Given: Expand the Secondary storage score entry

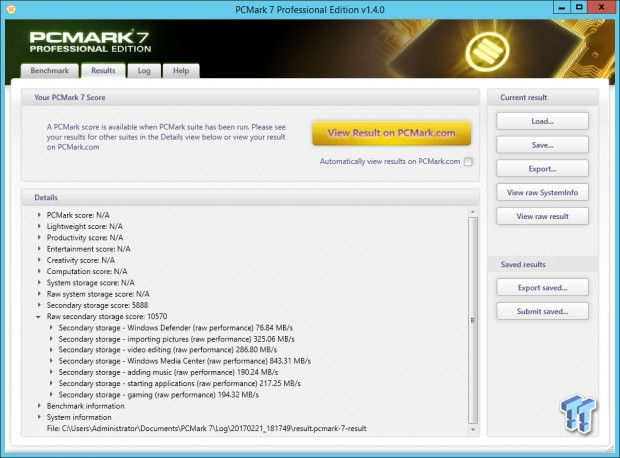Looking at the screenshot, I should [40, 305].
